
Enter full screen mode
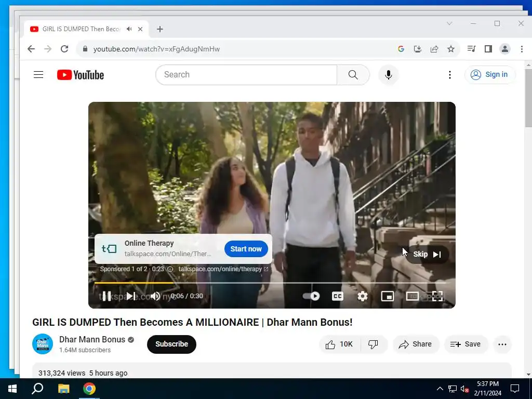(x=437, y=296)
